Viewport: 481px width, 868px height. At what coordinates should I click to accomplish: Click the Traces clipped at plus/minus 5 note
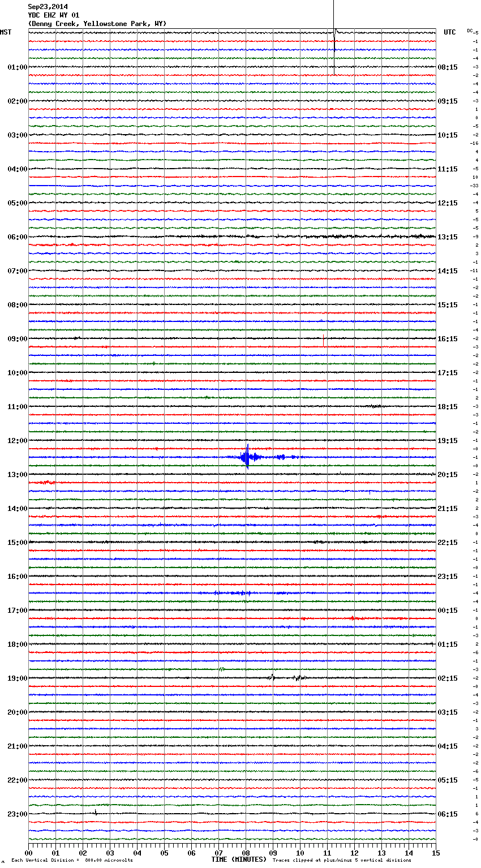click(x=342, y=860)
